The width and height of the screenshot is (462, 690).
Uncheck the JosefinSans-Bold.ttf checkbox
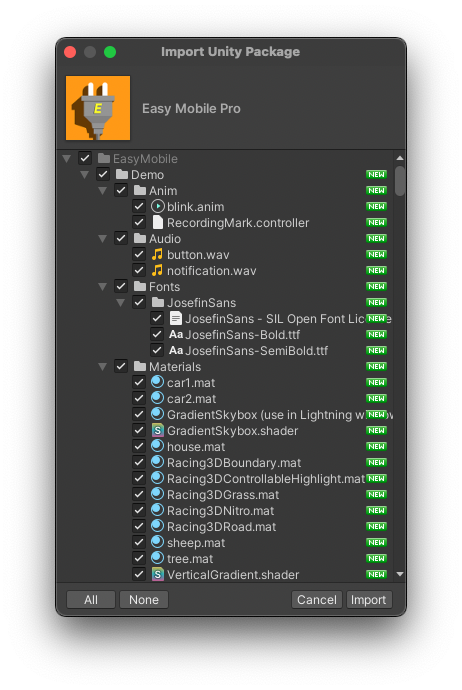point(157,334)
